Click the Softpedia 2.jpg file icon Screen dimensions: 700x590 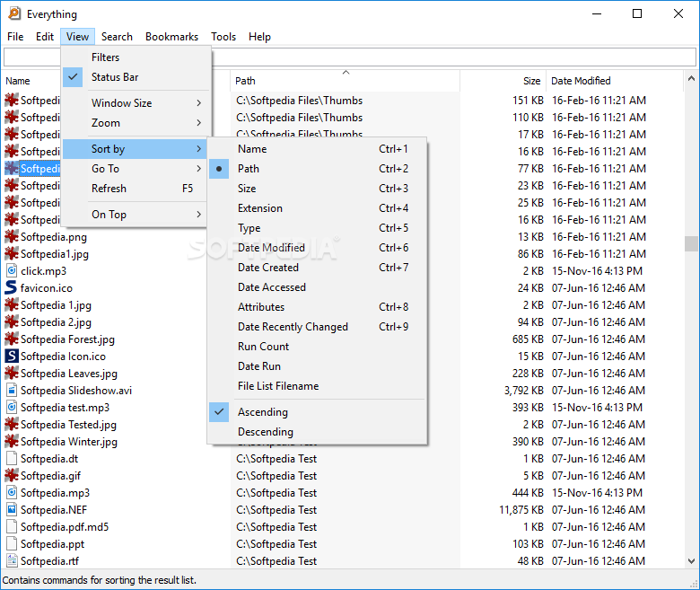pyautogui.click(x=11, y=321)
